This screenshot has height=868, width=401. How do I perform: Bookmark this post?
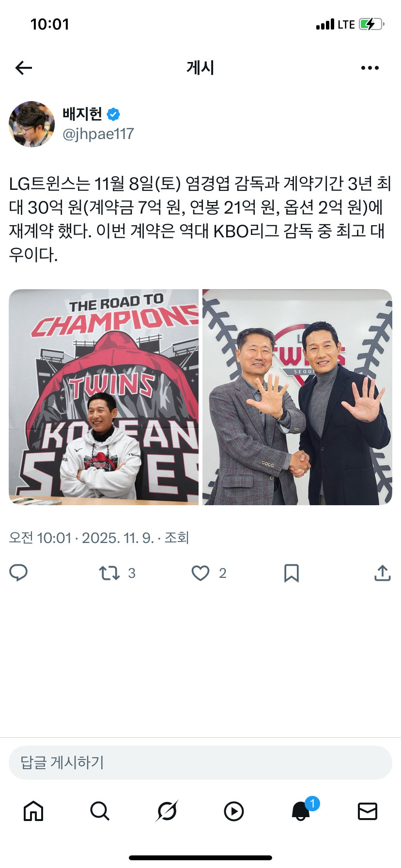[x=291, y=573]
